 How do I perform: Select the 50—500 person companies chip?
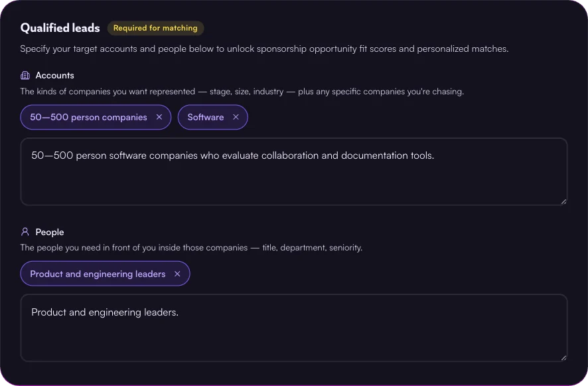click(x=96, y=117)
